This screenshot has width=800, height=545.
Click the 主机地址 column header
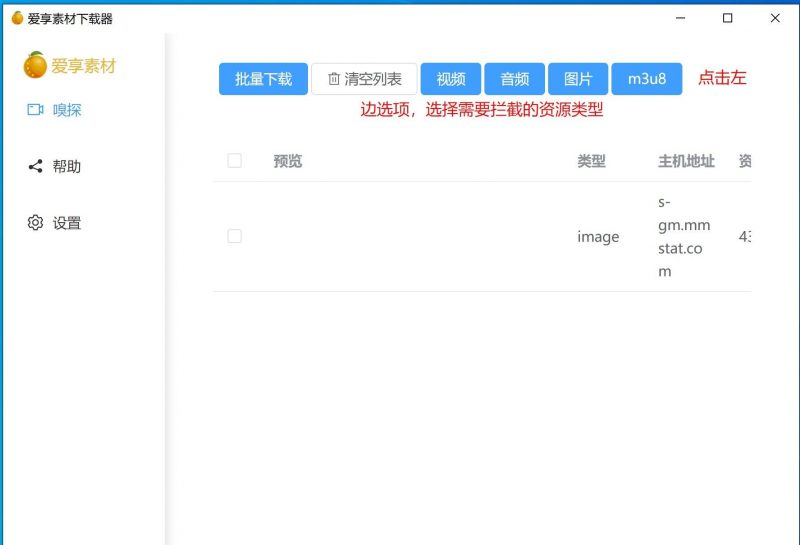point(686,161)
